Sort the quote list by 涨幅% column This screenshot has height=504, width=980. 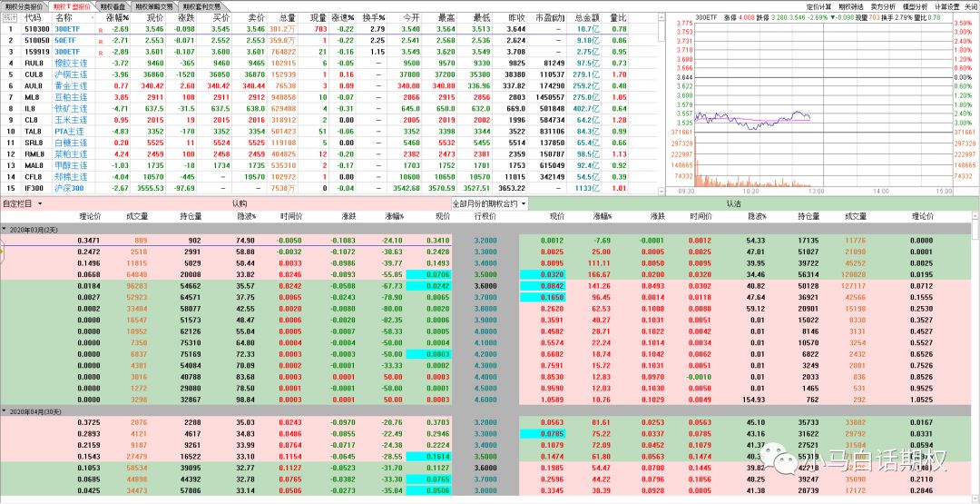[117, 17]
